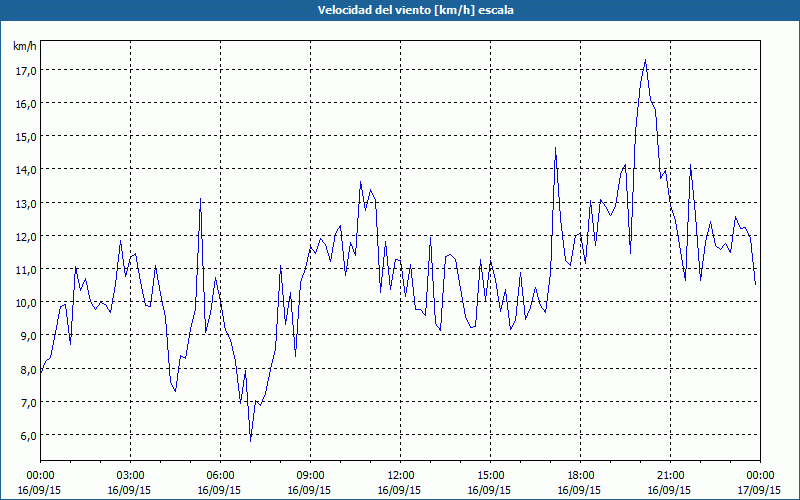Click the 17/09/15 date label
The width and height of the screenshot is (800, 500).
[759, 490]
